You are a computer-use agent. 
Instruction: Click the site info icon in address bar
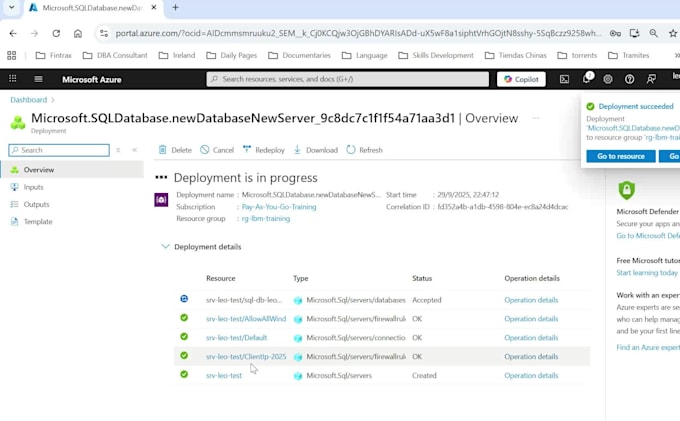click(x=103, y=33)
